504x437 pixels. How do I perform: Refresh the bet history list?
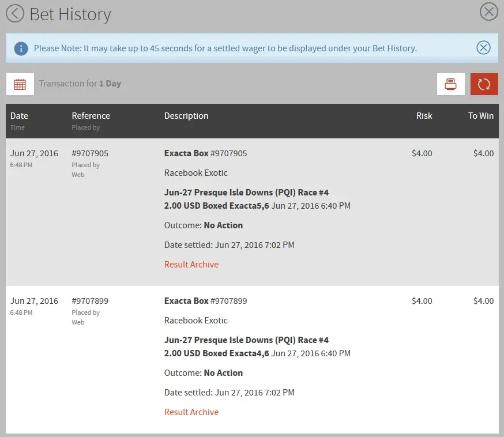click(x=484, y=84)
